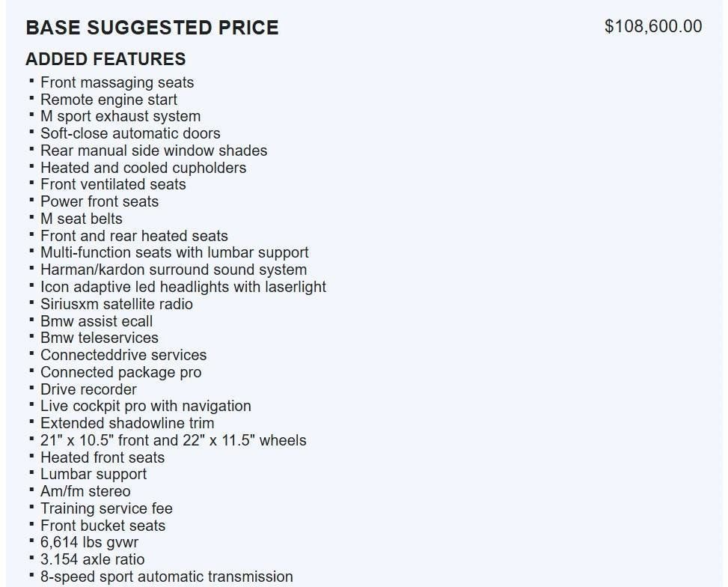Click the M seat belts entry
The image size is (728, 587).
[81, 219]
